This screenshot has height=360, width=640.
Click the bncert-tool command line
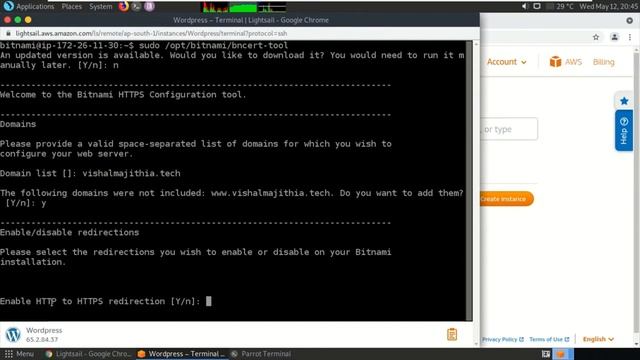144,45
